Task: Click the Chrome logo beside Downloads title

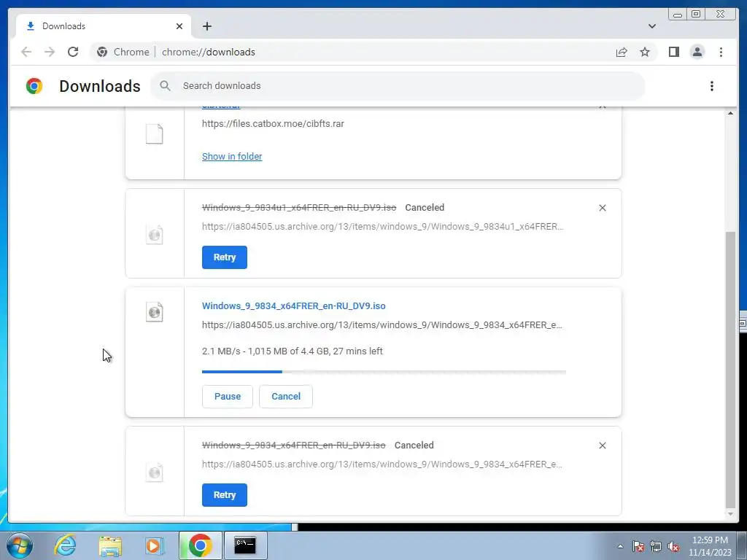Action: 34,86
